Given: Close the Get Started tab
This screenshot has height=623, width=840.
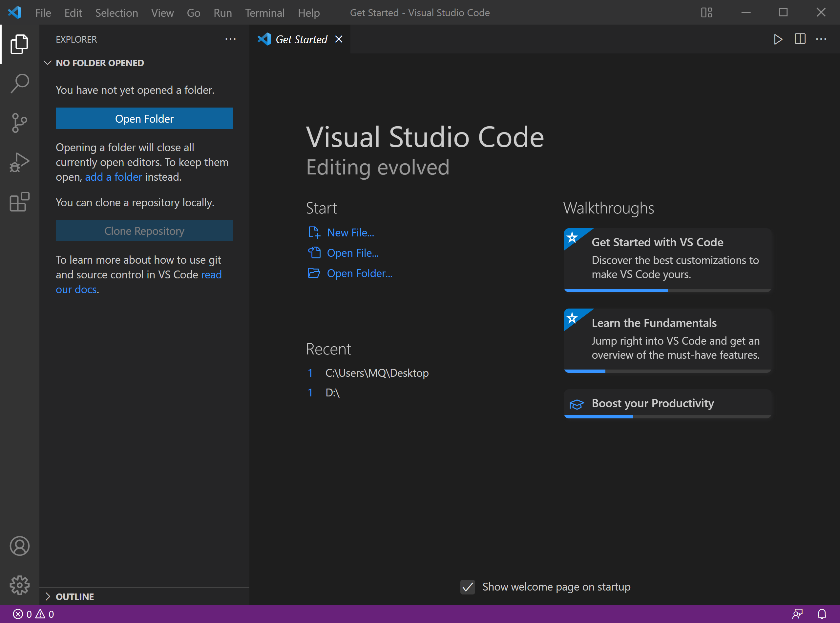Looking at the screenshot, I should (339, 39).
